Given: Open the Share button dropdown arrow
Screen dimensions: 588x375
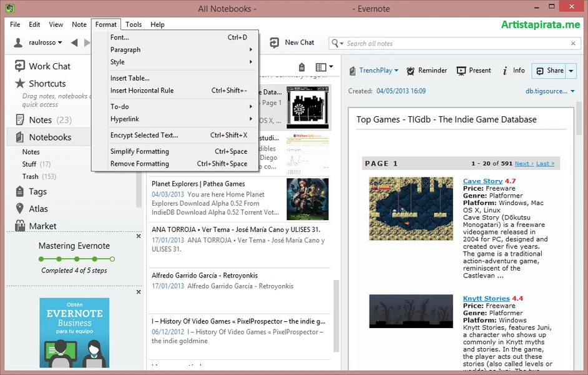Looking at the screenshot, I should tap(572, 71).
